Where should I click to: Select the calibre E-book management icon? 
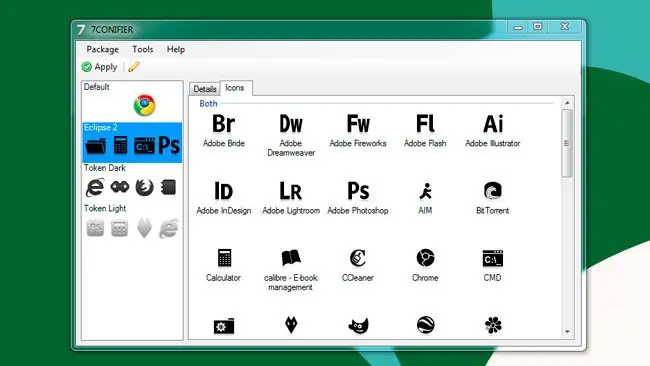(x=291, y=257)
